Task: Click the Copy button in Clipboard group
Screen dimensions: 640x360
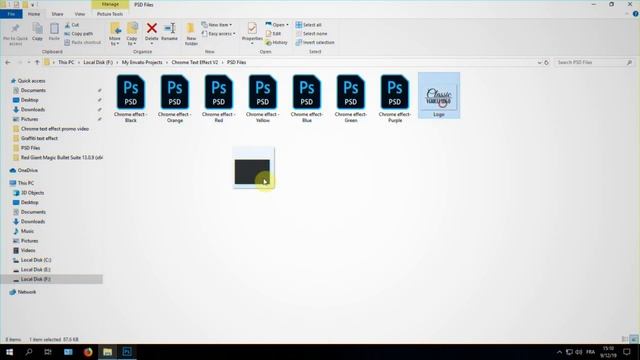Action: coord(38,32)
